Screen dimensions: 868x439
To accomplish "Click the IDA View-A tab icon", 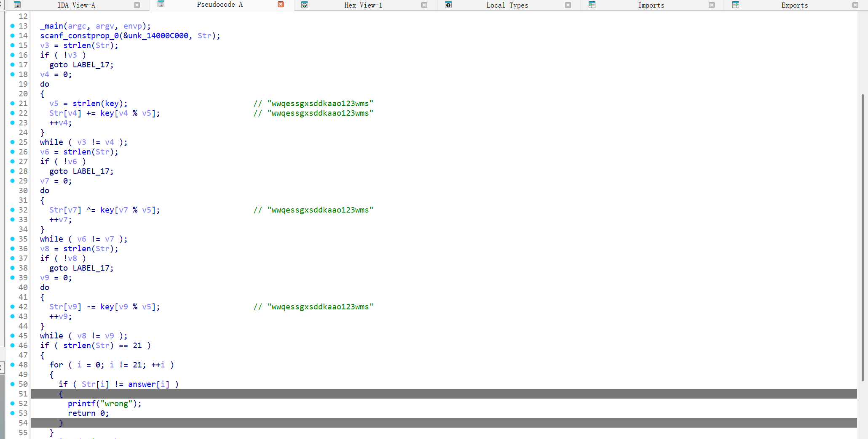I will (x=17, y=5).
